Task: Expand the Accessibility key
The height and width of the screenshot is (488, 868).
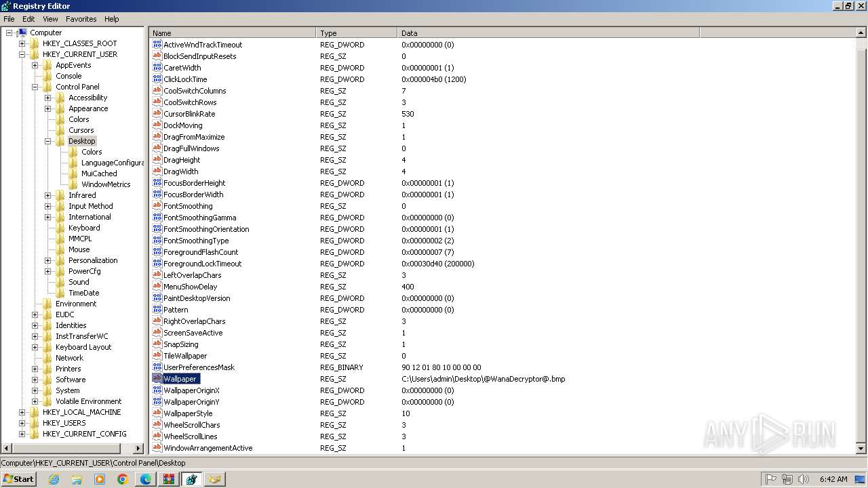Action: (48, 98)
